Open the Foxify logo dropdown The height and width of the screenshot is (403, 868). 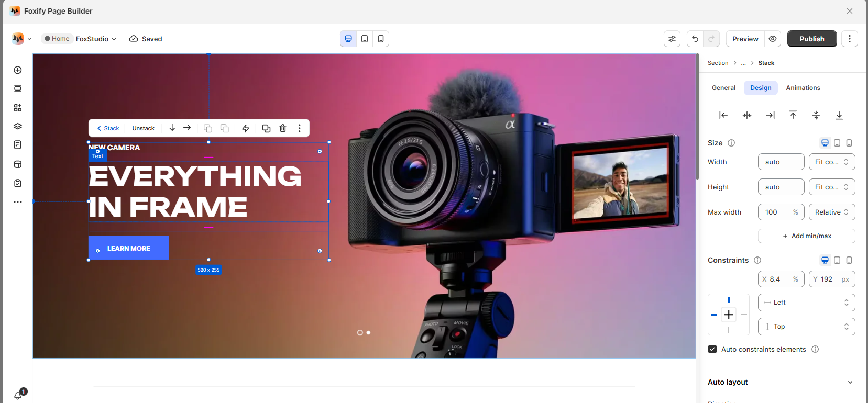coord(21,39)
